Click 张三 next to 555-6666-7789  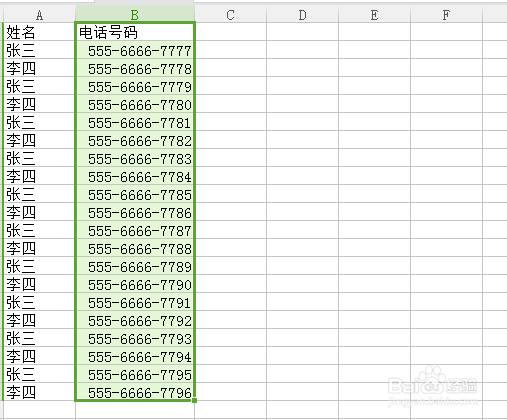pos(39,266)
